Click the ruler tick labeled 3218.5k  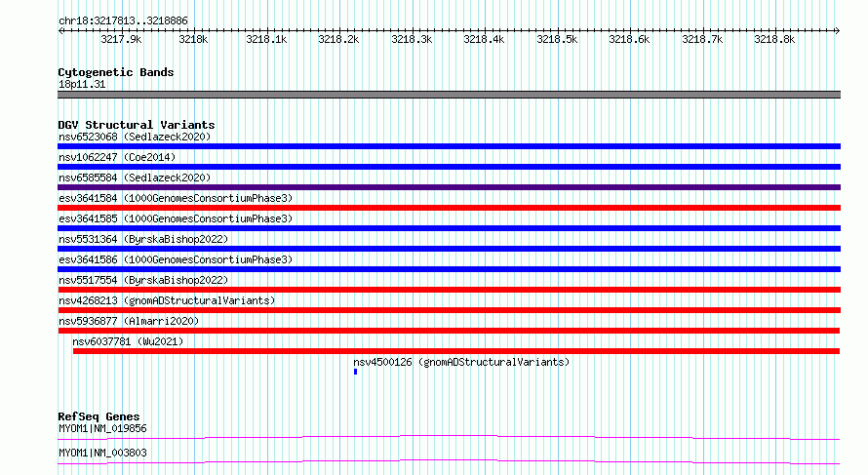point(557,39)
